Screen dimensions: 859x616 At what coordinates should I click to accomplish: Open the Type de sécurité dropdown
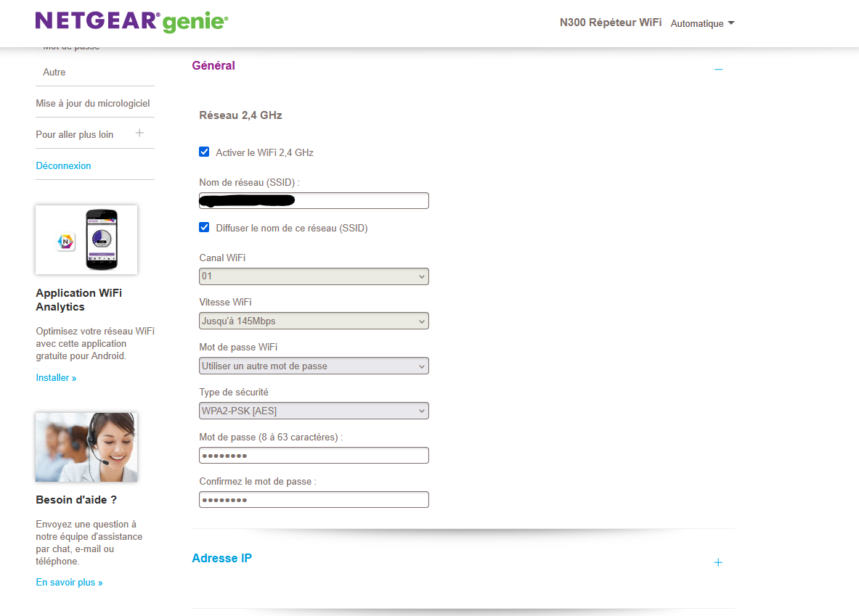tap(314, 411)
